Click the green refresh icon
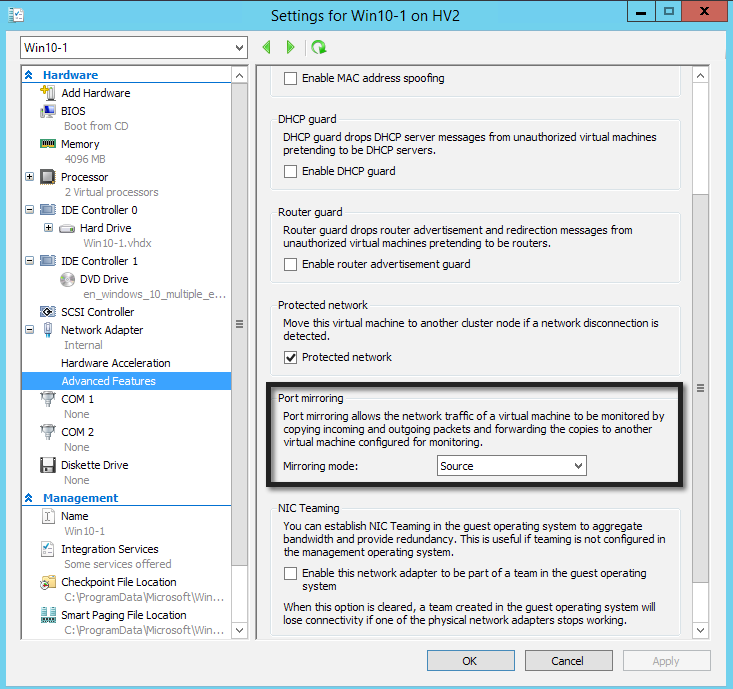 (x=319, y=47)
